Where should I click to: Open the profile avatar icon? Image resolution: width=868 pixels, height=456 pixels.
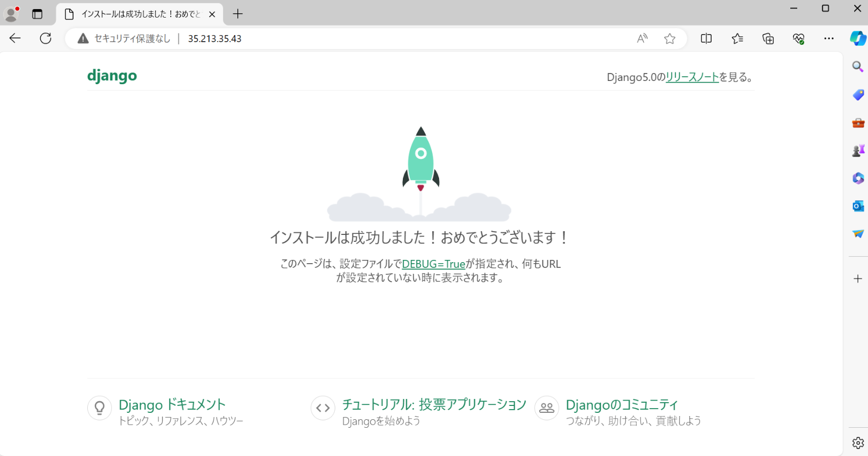tap(12, 14)
